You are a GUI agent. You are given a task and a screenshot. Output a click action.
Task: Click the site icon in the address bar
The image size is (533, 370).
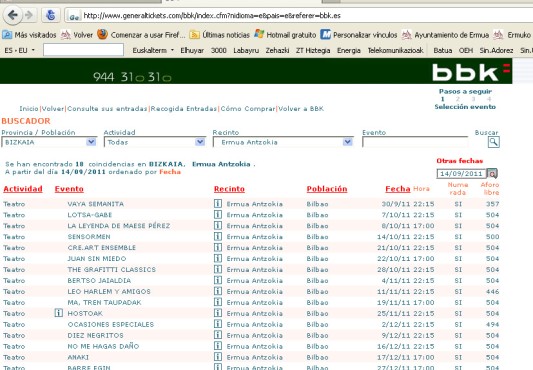click(x=74, y=16)
